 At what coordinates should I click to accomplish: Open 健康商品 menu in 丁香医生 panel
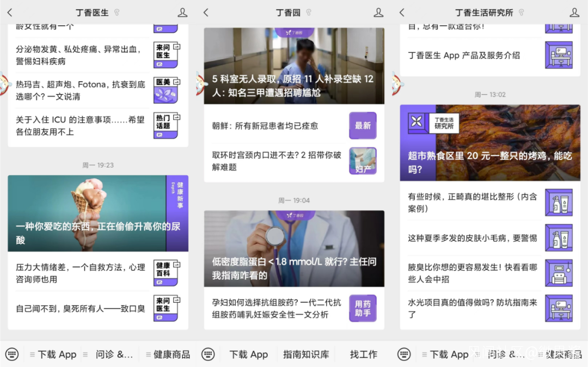pyautogui.click(x=168, y=354)
